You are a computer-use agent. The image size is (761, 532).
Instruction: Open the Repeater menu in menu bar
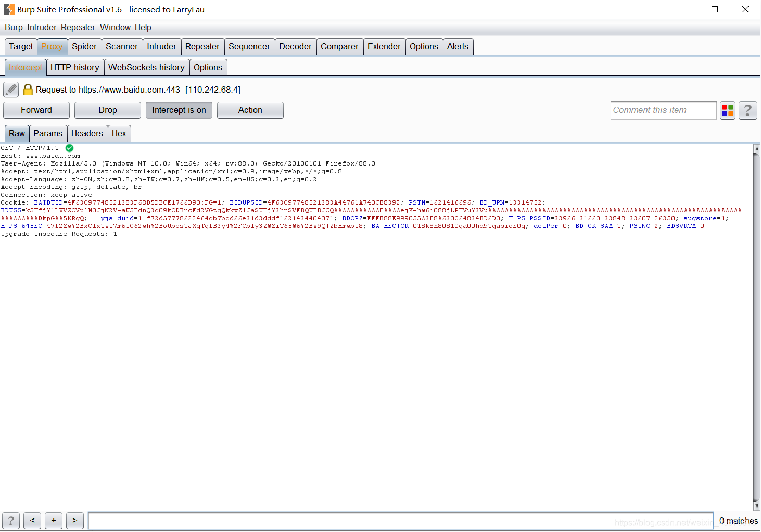[78, 28]
